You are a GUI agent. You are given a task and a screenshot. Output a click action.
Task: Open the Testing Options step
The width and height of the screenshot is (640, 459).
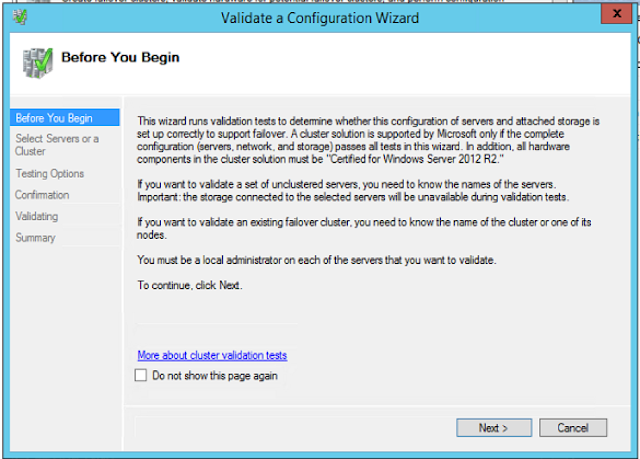49,173
